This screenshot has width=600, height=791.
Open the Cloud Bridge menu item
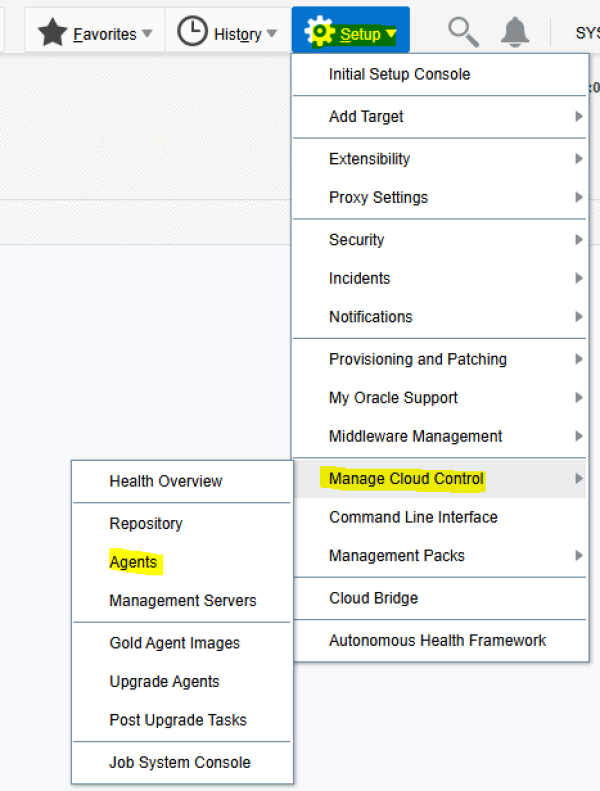[x=373, y=598]
